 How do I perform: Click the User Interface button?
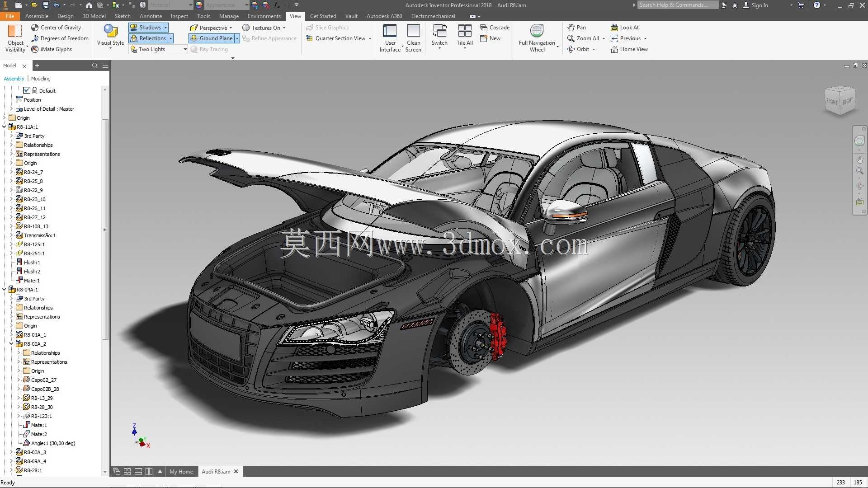pos(390,38)
